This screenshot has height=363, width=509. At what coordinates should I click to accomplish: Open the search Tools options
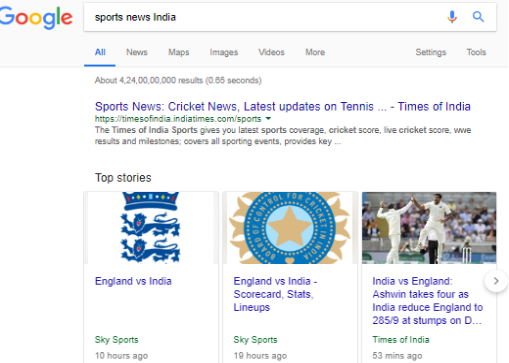(476, 52)
